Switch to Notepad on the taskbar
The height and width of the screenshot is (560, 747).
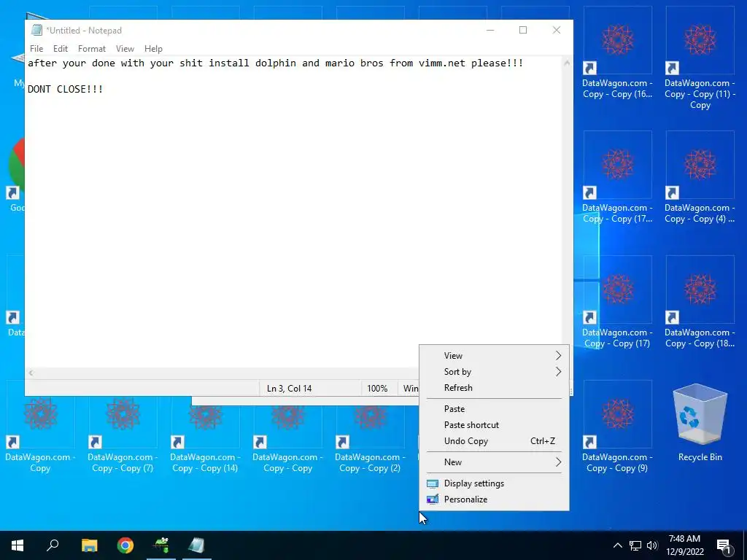coord(196,545)
